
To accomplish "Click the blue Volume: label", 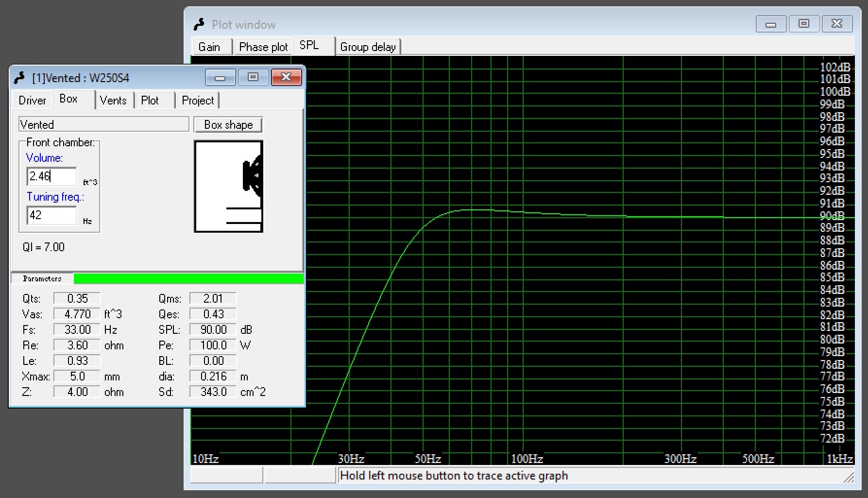I will pyautogui.click(x=44, y=158).
